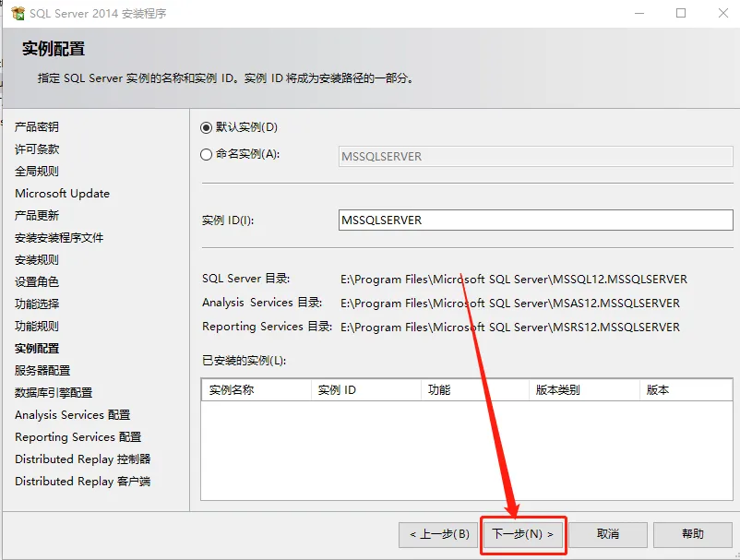Click the SQL Server setup title bar icon
The image size is (740, 560).
click(x=18, y=13)
